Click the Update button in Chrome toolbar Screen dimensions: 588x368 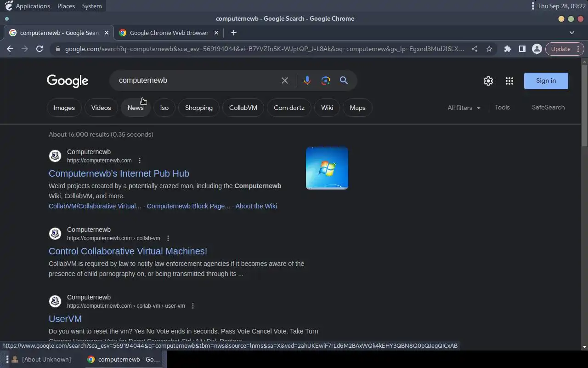click(x=560, y=49)
